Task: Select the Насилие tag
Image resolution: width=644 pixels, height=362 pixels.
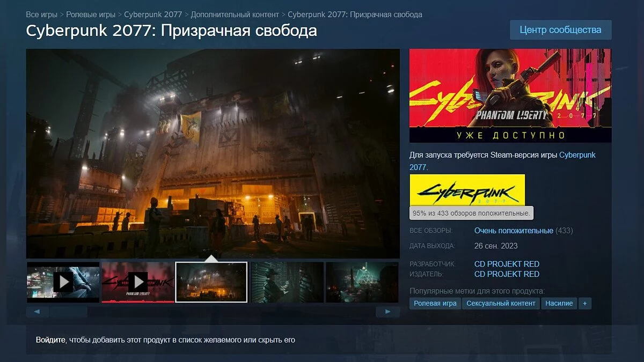Action: coord(559,304)
